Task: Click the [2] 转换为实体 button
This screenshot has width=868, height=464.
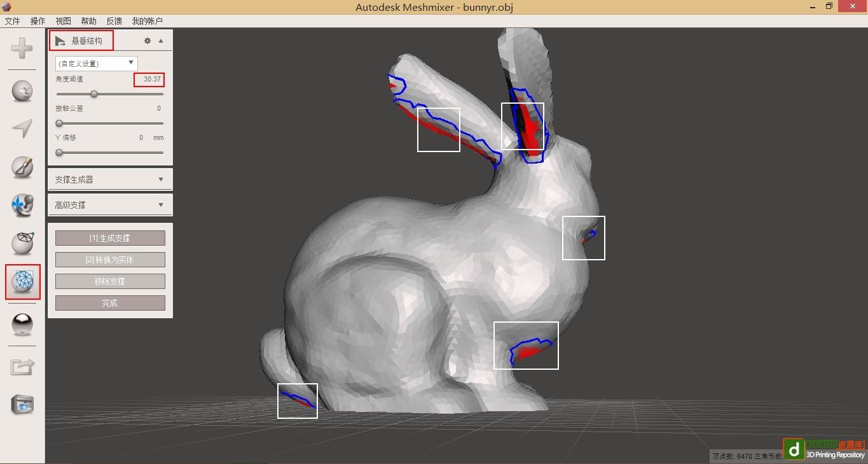Action: click(110, 260)
